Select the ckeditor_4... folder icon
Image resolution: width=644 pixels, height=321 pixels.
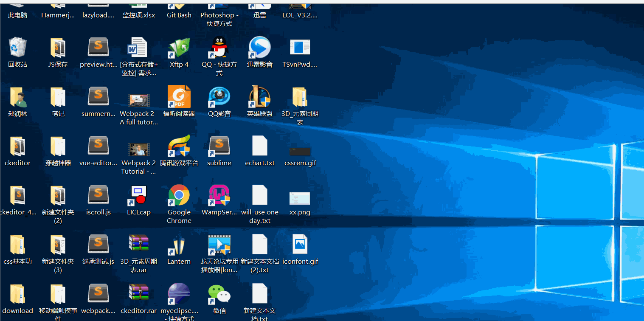tap(18, 195)
